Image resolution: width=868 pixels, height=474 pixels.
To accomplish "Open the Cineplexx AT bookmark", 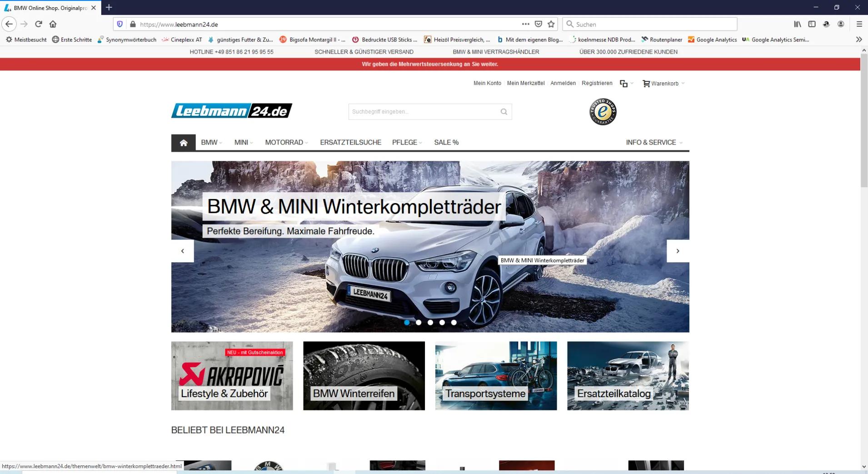I will (182, 40).
